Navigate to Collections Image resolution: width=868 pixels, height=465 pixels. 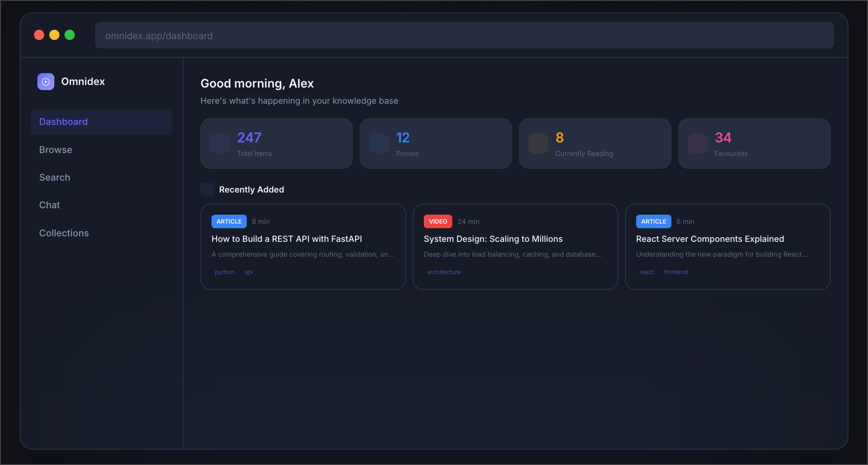point(64,233)
